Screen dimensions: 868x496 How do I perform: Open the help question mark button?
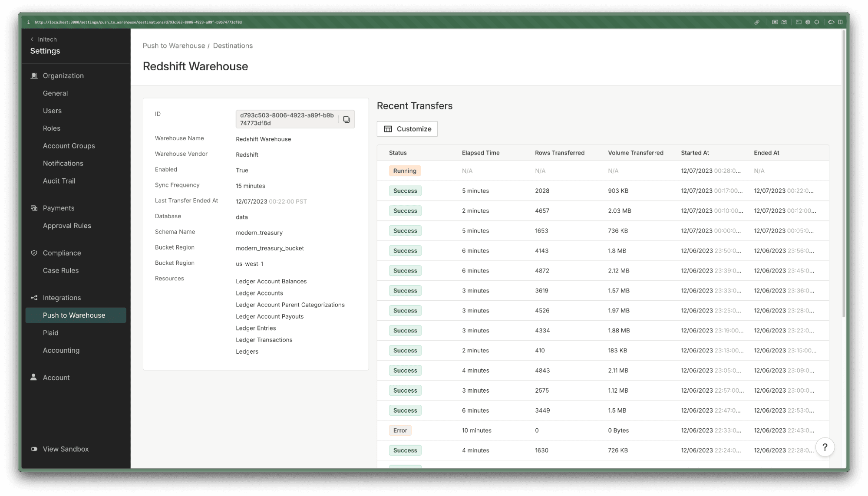click(825, 447)
